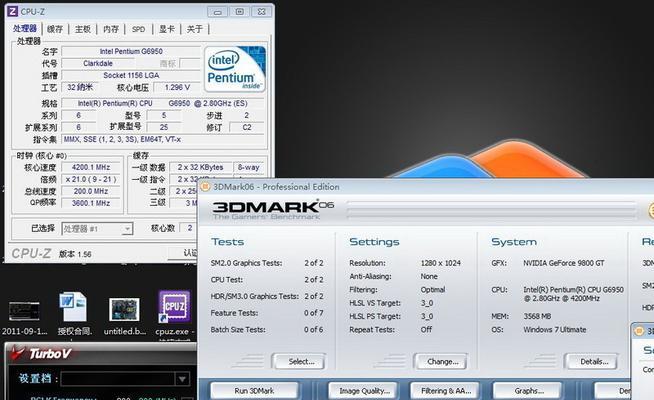654x400 pixels.
Task: Click the 3600.1 MHz QPI value
Action: point(91,203)
